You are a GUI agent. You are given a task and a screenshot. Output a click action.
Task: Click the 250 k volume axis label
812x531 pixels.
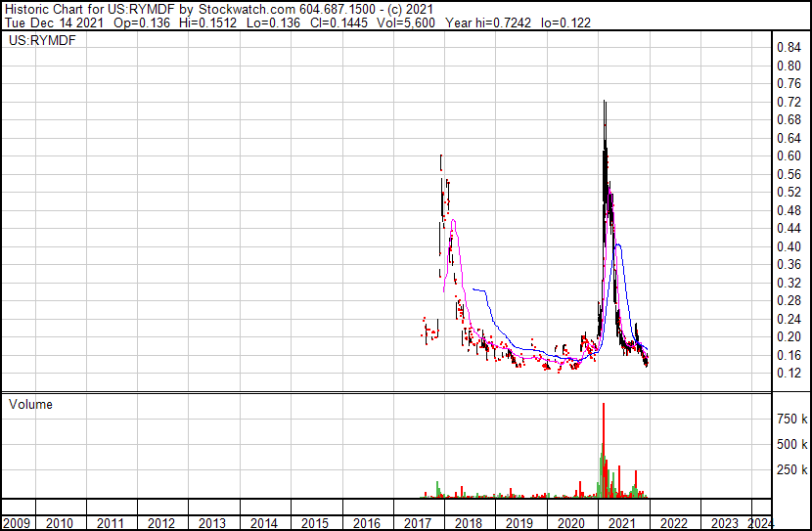791,469
